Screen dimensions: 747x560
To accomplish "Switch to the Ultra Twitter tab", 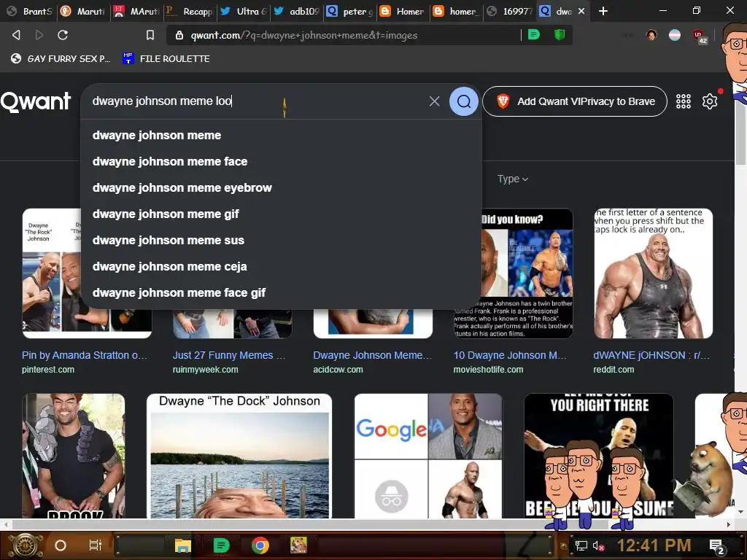I will pyautogui.click(x=243, y=11).
